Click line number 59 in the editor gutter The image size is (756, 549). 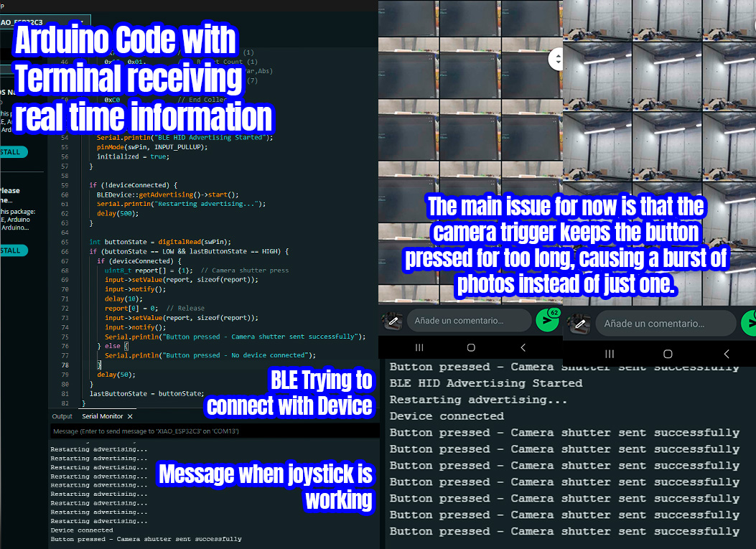(x=65, y=185)
